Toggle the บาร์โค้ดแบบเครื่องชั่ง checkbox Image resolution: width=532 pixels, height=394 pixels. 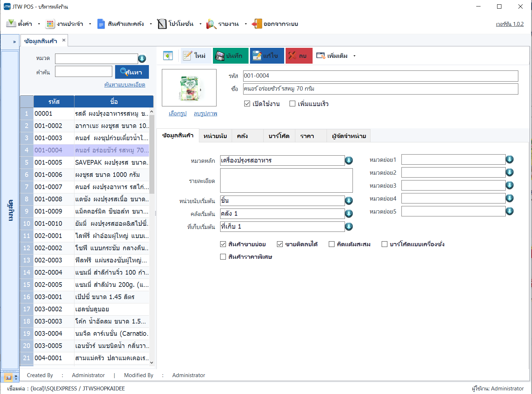pos(385,244)
